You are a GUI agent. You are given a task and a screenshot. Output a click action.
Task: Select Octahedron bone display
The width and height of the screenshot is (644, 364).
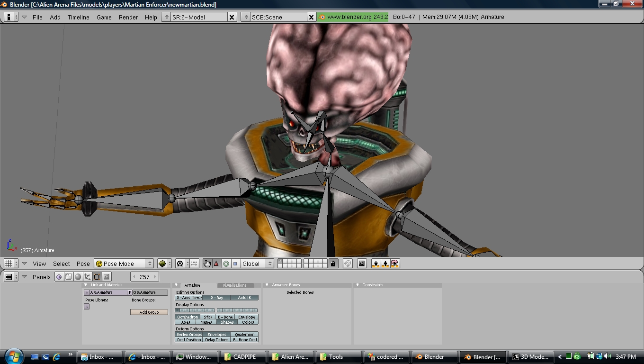(188, 317)
